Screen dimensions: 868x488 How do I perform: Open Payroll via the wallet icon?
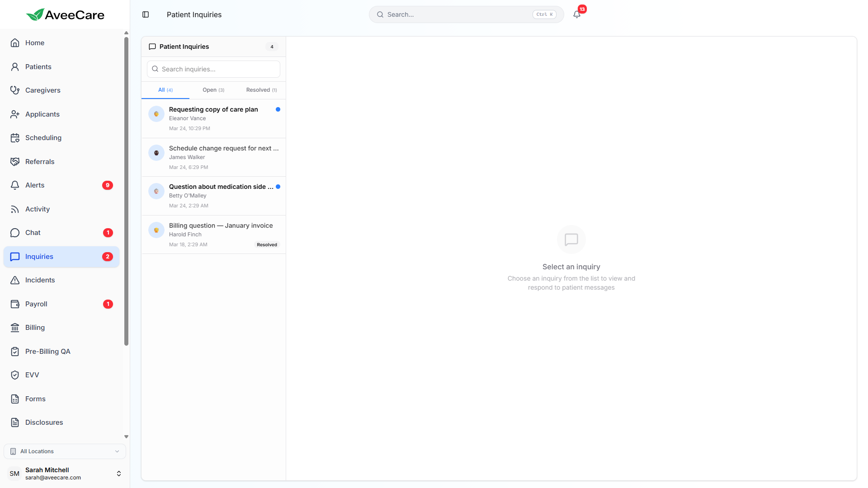tap(15, 304)
